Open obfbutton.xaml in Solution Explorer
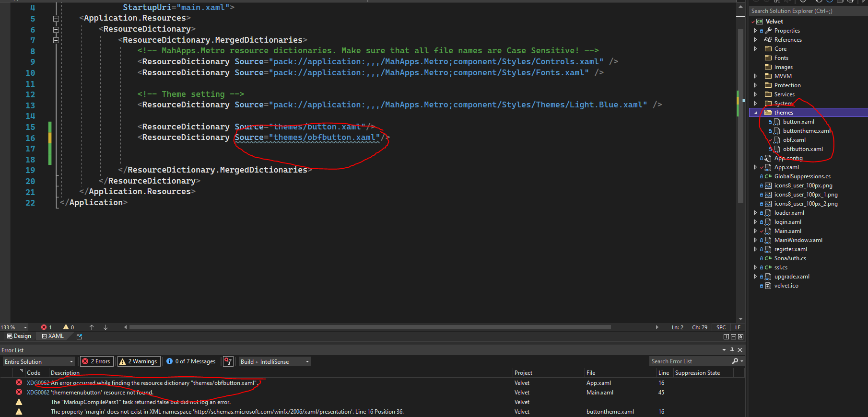Viewport: 868px width, 417px height. (x=803, y=149)
